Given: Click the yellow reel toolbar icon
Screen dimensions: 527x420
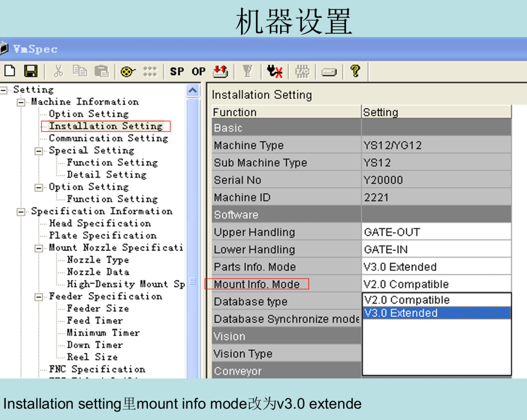Looking at the screenshot, I should click(x=127, y=72).
